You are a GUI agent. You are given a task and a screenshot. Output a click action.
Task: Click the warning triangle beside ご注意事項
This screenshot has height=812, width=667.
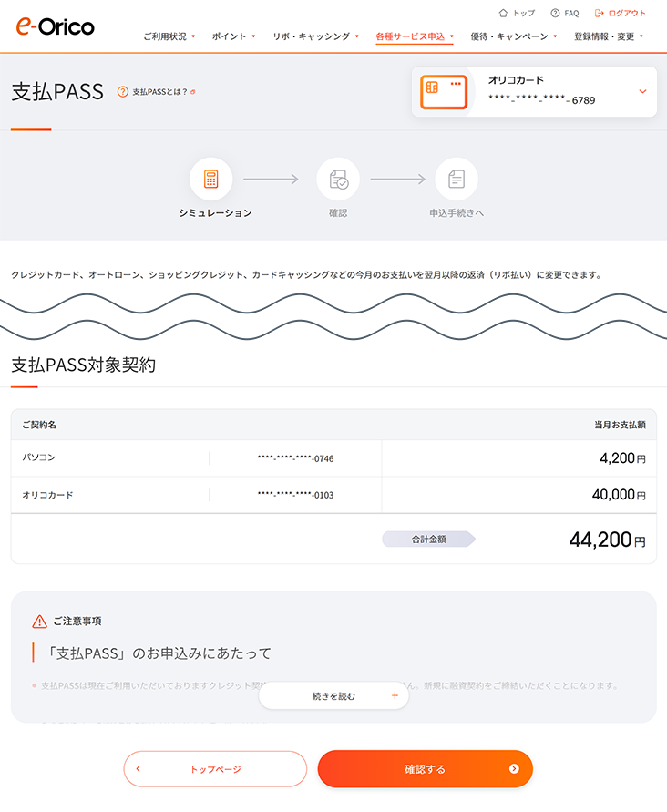click(x=39, y=621)
